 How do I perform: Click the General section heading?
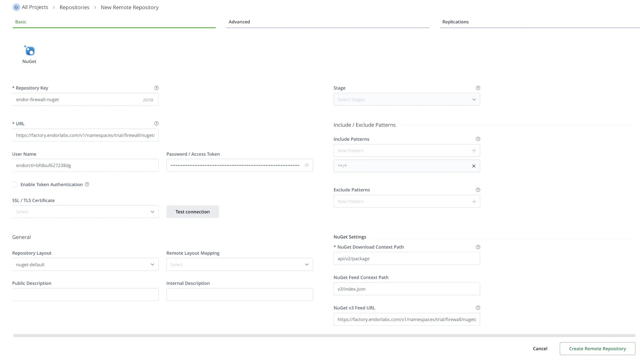(x=22, y=237)
